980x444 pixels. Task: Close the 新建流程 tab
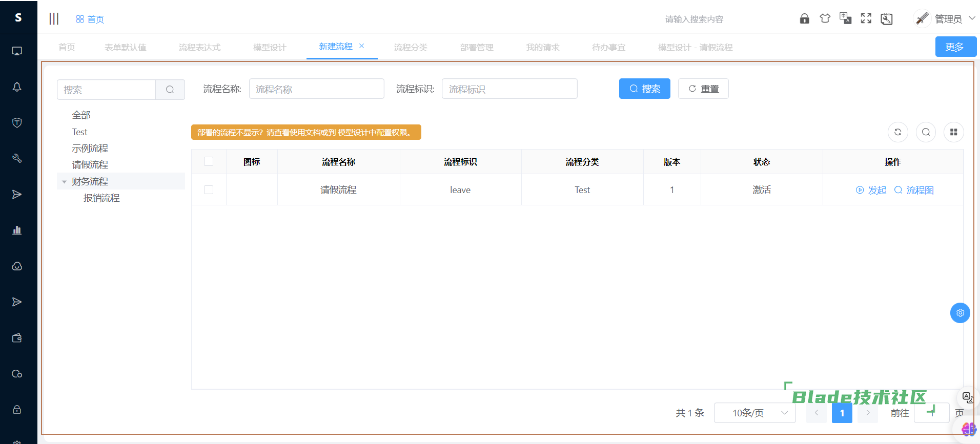pos(361,46)
